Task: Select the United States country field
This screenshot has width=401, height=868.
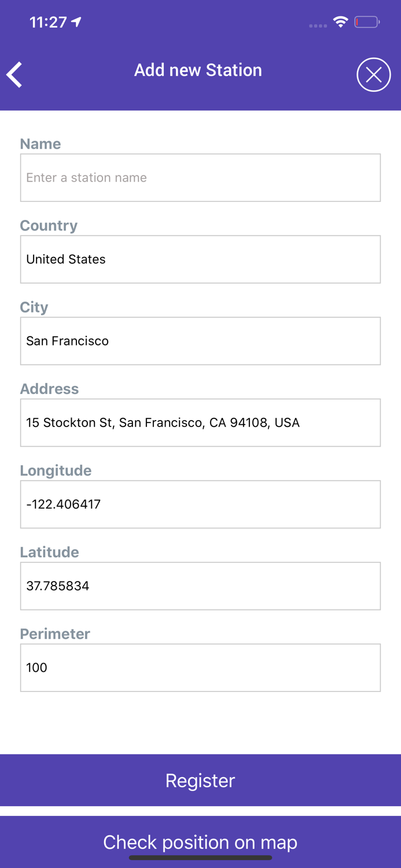Action: pyautogui.click(x=200, y=259)
